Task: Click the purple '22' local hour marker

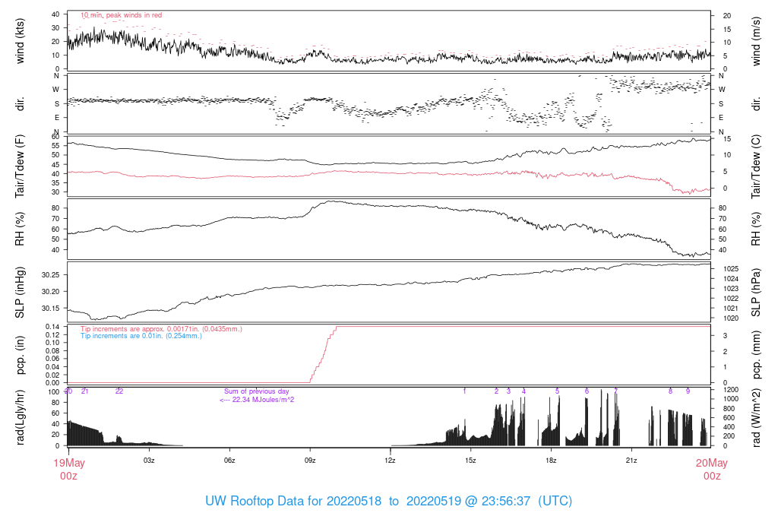Action: click(x=119, y=391)
